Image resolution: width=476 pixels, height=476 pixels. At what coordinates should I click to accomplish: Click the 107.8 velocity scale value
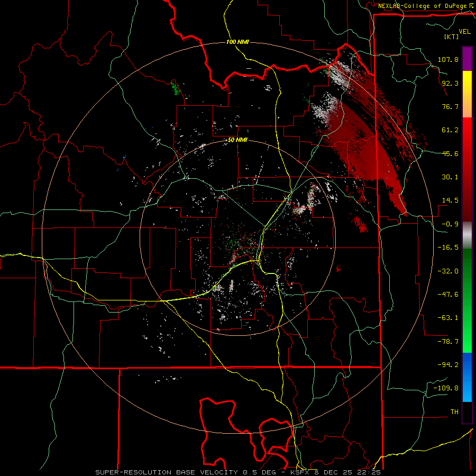click(x=448, y=59)
